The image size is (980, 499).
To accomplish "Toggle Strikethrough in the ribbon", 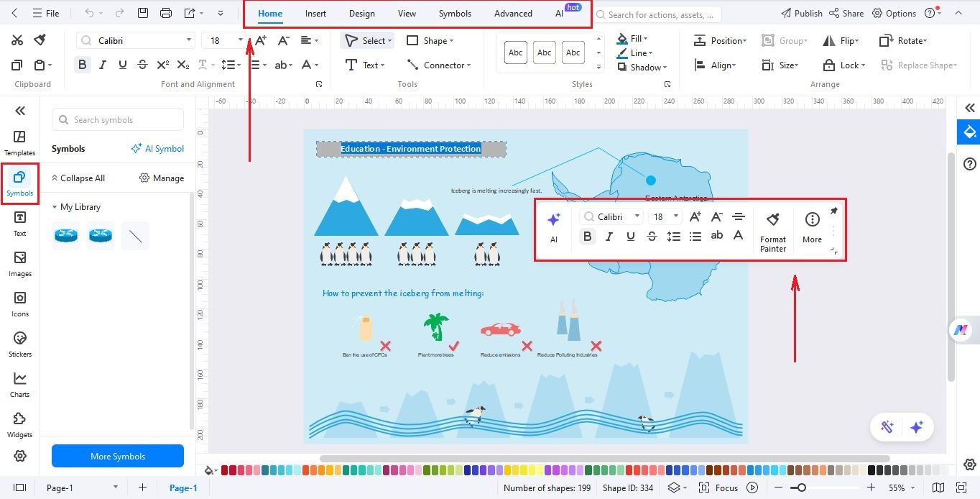I will point(143,65).
